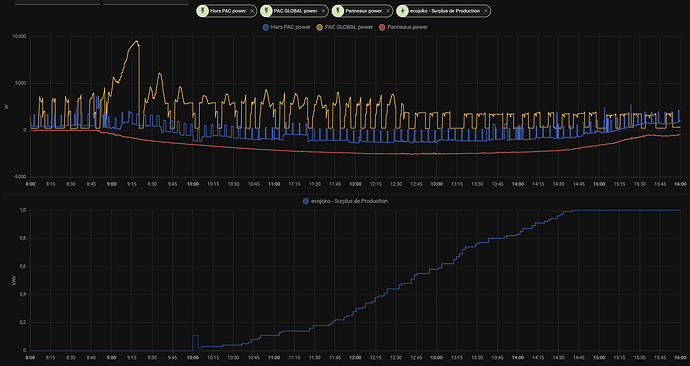Remove the Panneaux power entity chip

(388, 11)
